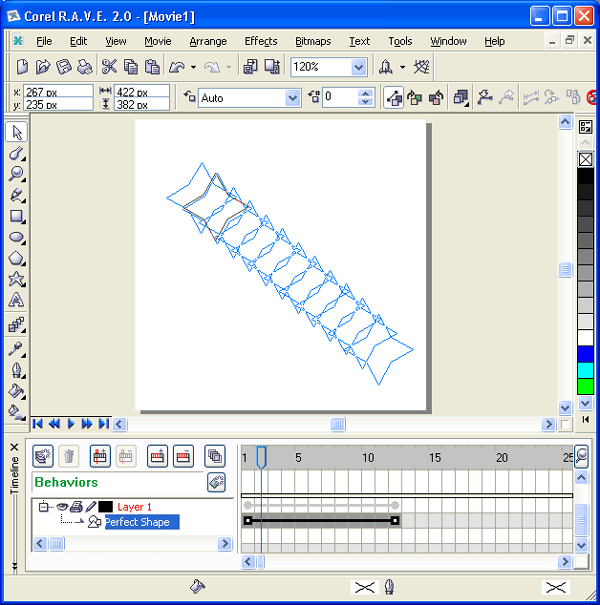Jump to the last frame
The image size is (600, 605).
click(103, 424)
